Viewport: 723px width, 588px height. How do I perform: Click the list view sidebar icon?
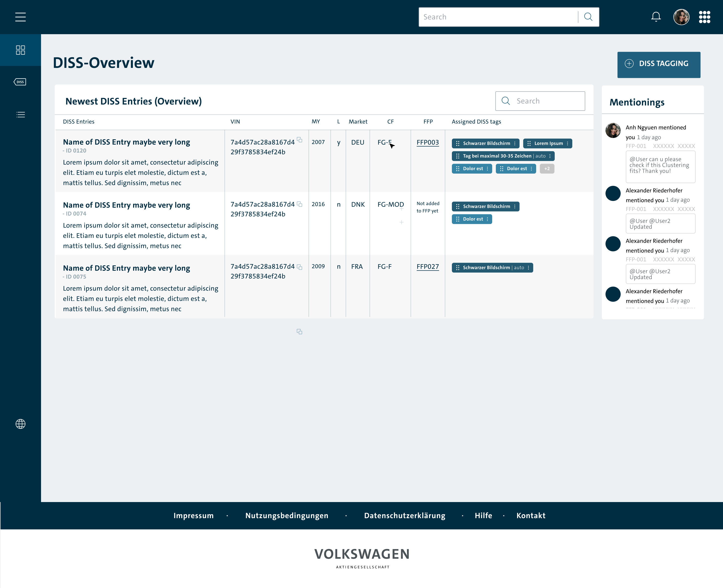pos(20,115)
